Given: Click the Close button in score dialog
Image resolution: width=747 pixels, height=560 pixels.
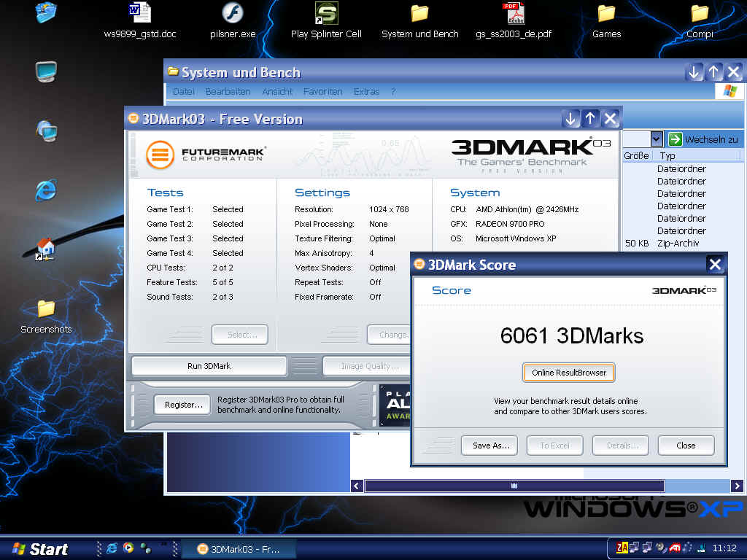Looking at the screenshot, I should (x=686, y=446).
